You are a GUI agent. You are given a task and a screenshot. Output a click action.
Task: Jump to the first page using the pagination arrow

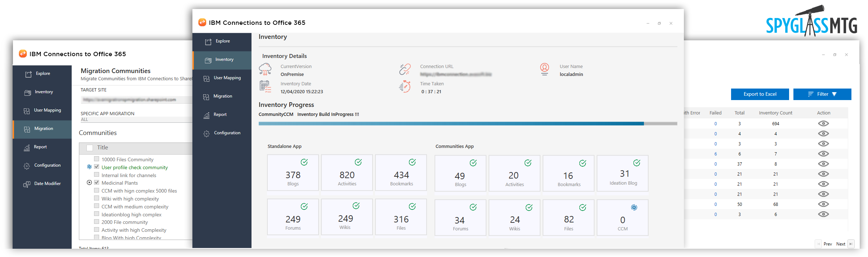pyautogui.click(x=818, y=244)
